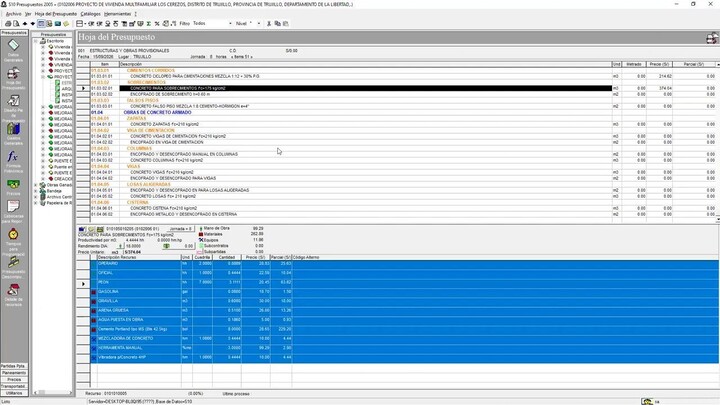The image size is (720, 405).
Task: Select the CONCRETO ZAPATAS f'c=210 row
Action: tap(351, 124)
